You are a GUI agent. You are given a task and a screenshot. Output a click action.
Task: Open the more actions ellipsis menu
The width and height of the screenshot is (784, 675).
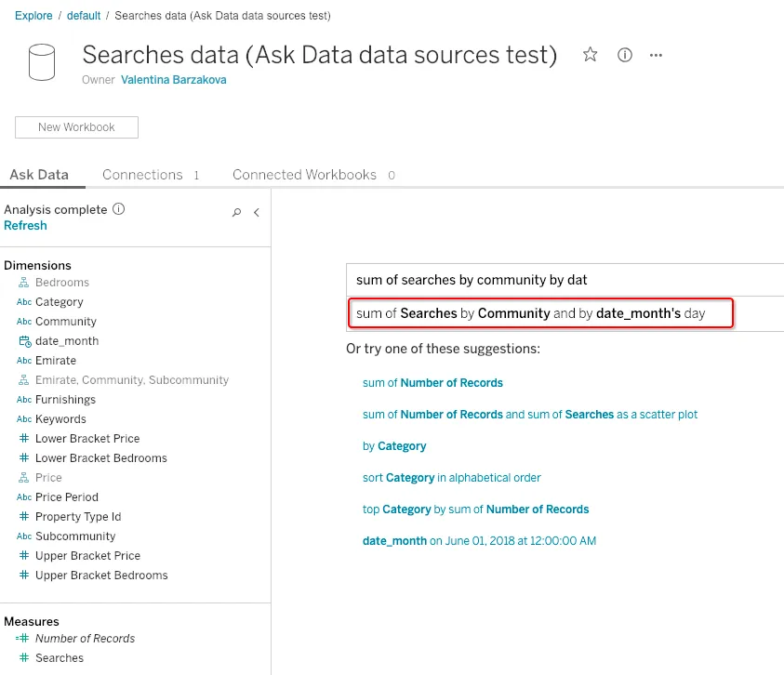point(657,55)
